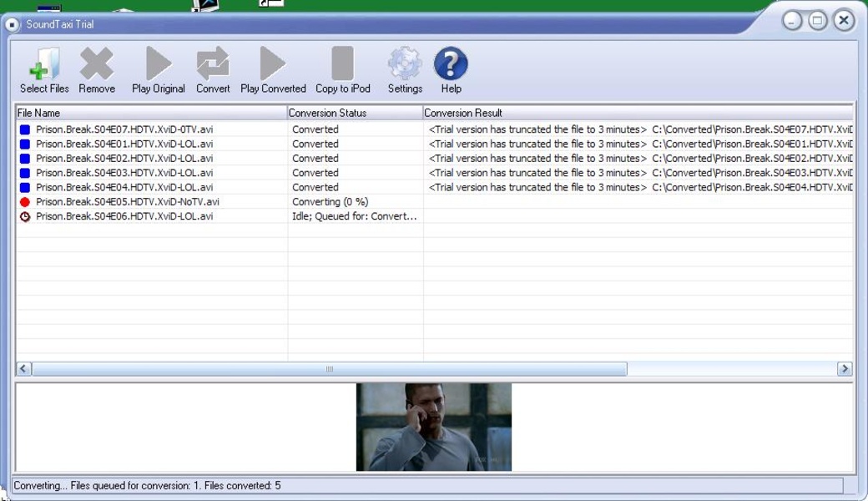Click the red converting status icon
The width and height of the screenshot is (868, 501).
25,202
